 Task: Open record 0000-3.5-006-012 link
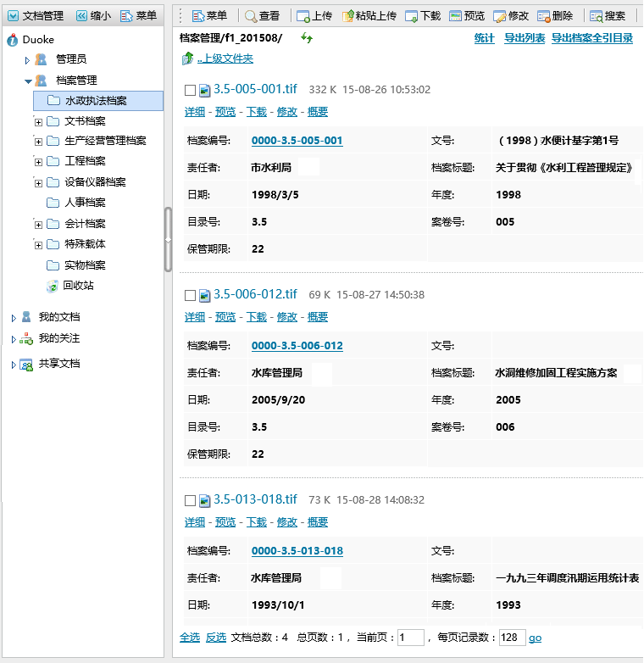(297, 345)
